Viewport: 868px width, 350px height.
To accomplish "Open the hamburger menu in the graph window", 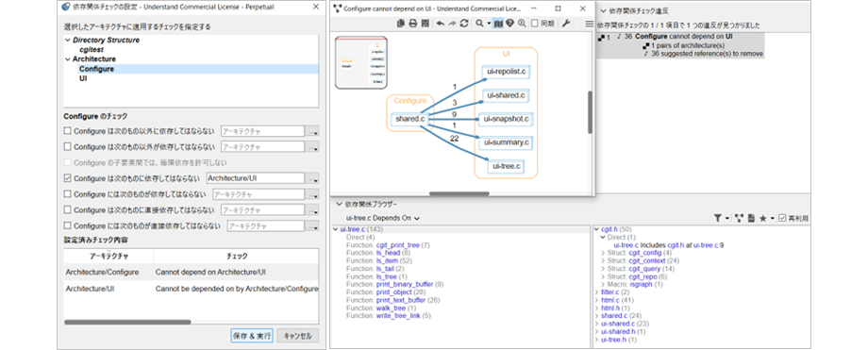I will (589, 24).
